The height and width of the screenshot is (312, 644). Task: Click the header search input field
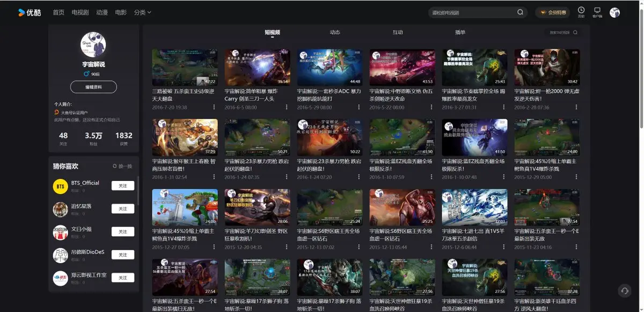click(x=472, y=12)
